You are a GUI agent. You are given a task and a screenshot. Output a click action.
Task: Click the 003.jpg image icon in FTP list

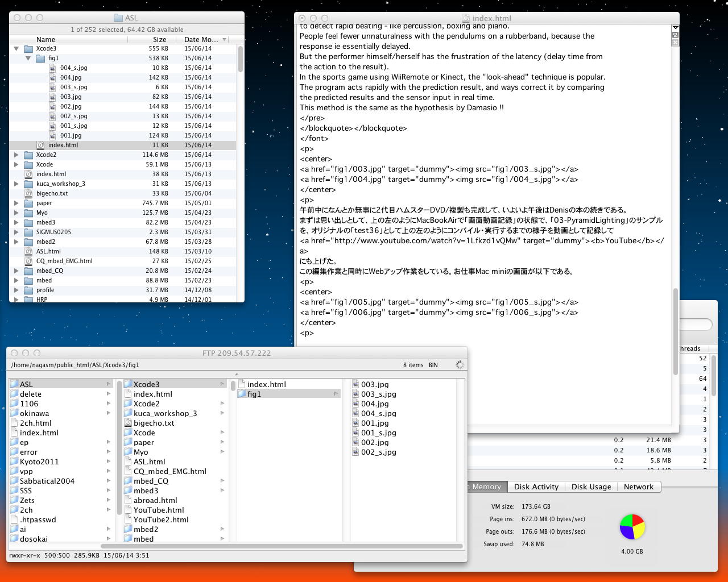(x=356, y=384)
